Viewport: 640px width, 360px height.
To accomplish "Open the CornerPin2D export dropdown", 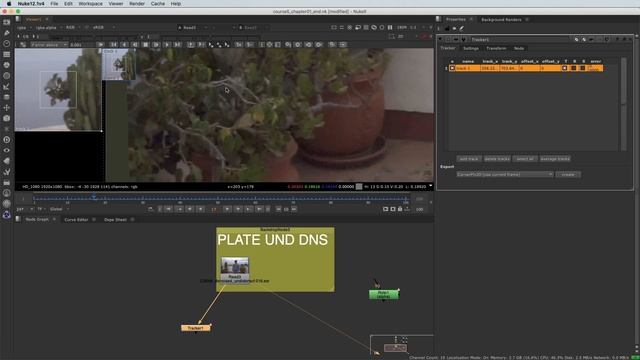I will tap(505, 174).
